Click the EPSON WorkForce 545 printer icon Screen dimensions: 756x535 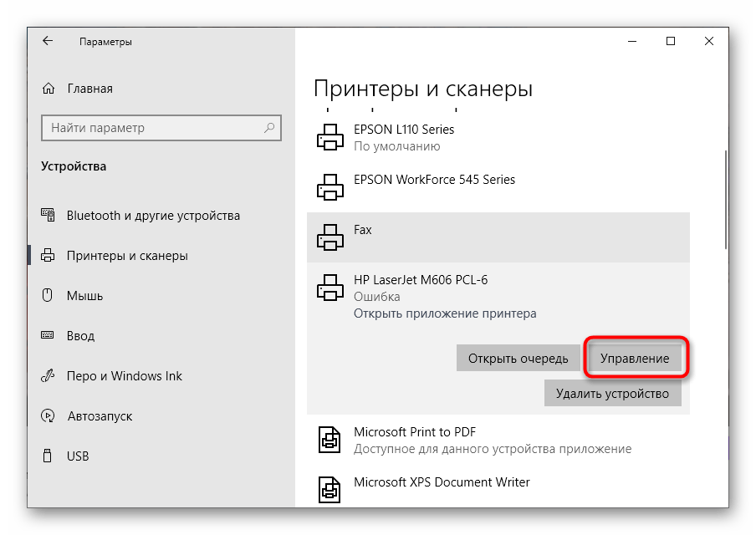[x=330, y=186]
